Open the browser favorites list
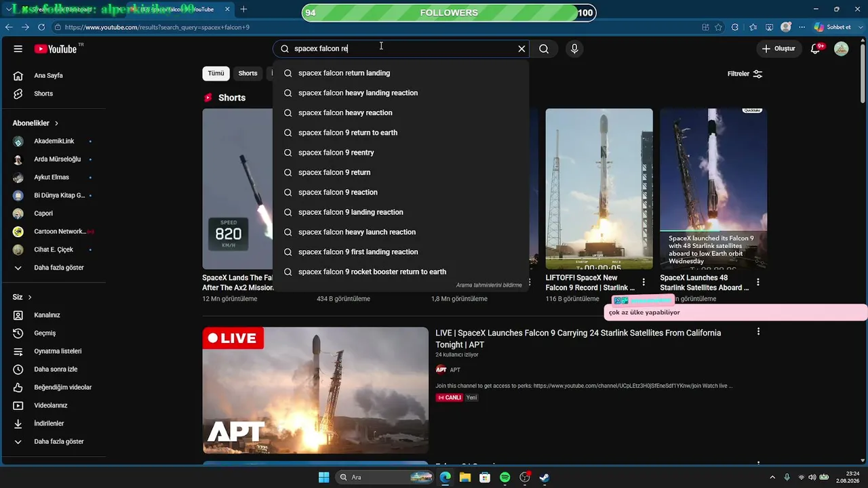The width and height of the screenshot is (868, 488). coord(753,27)
